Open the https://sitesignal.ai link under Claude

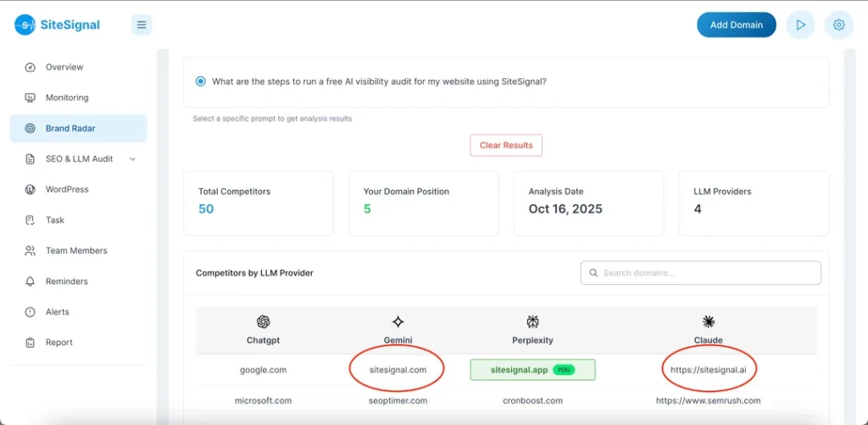[708, 370]
